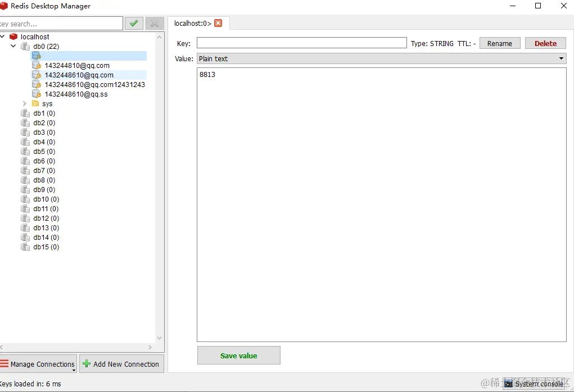Select the 1432448610@qq.ss key icon

35,94
